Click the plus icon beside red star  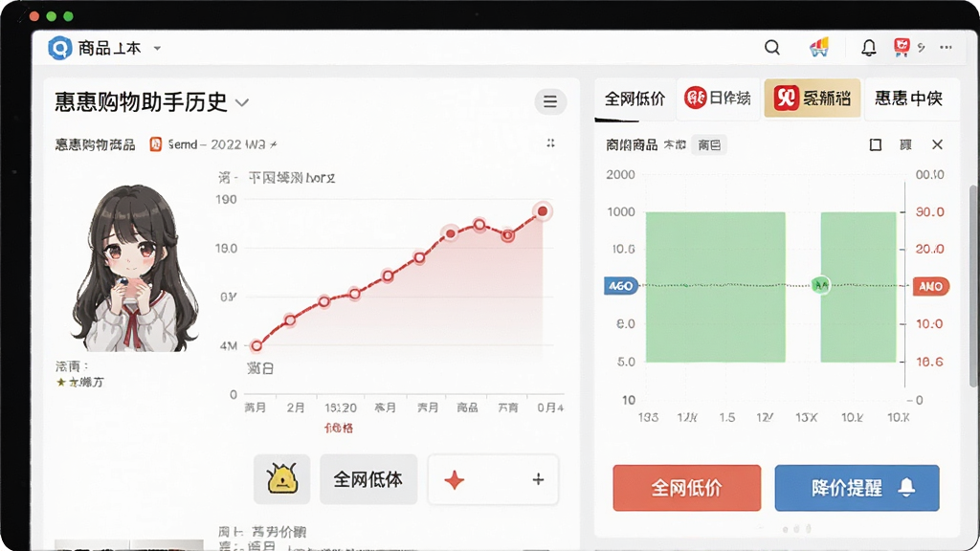538,480
